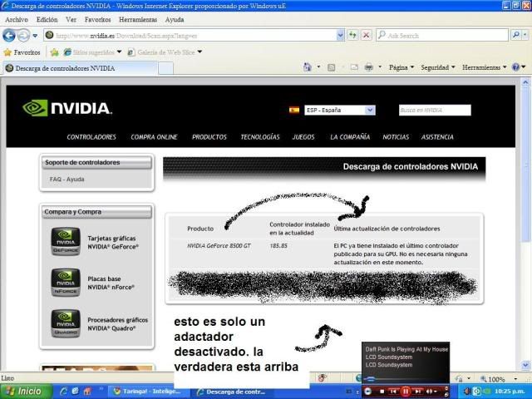Click the NVIDIA GeForce badge icon

[x=66, y=242]
